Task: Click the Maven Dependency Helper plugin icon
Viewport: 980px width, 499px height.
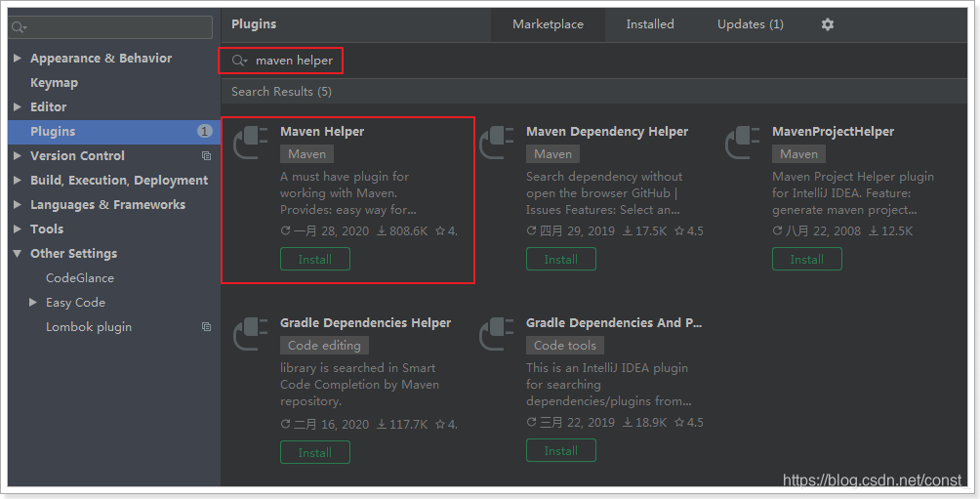Action: click(x=496, y=142)
